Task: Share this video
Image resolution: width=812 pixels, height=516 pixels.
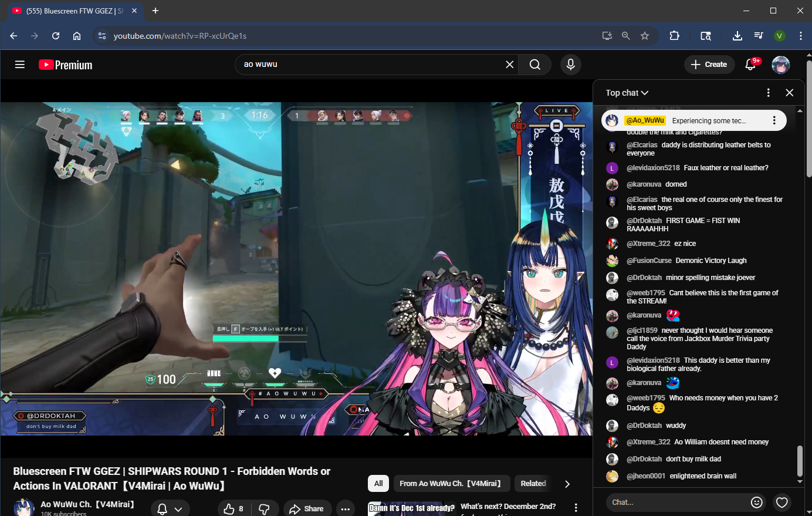Action: tap(307, 509)
